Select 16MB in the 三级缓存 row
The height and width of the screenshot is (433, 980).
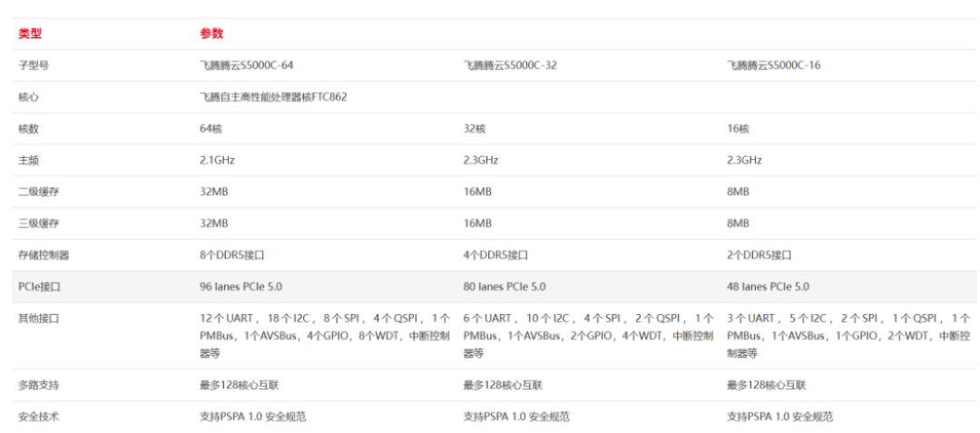[477, 223]
